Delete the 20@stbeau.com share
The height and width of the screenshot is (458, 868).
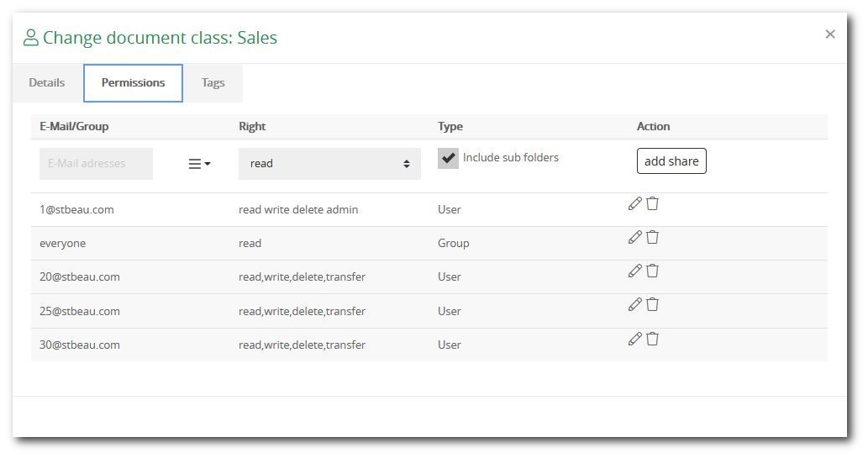652,271
